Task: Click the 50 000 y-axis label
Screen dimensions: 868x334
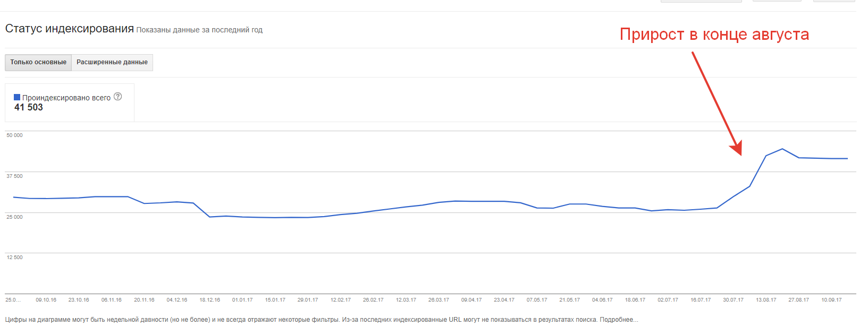Action: pyautogui.click(x=15, y=135)
